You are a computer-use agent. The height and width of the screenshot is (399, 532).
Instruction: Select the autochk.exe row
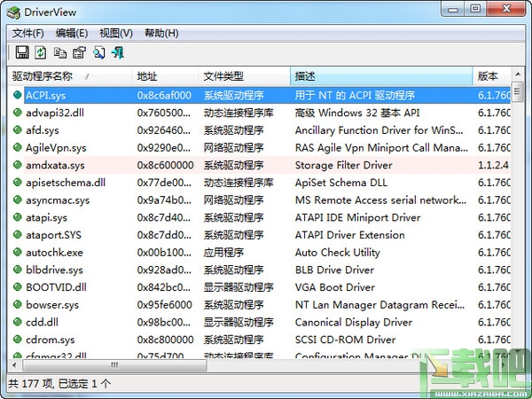pos(261,253)
